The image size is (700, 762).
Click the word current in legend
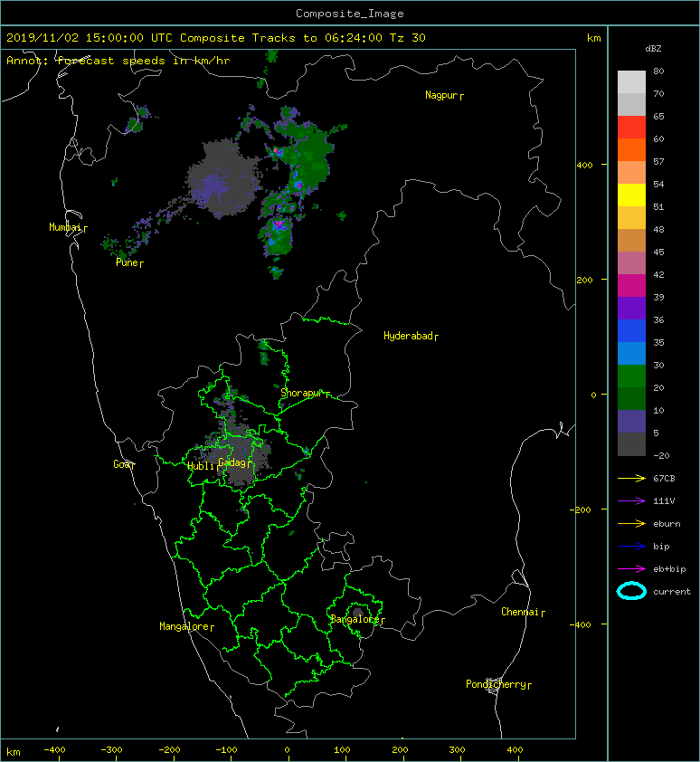point(672,592)
